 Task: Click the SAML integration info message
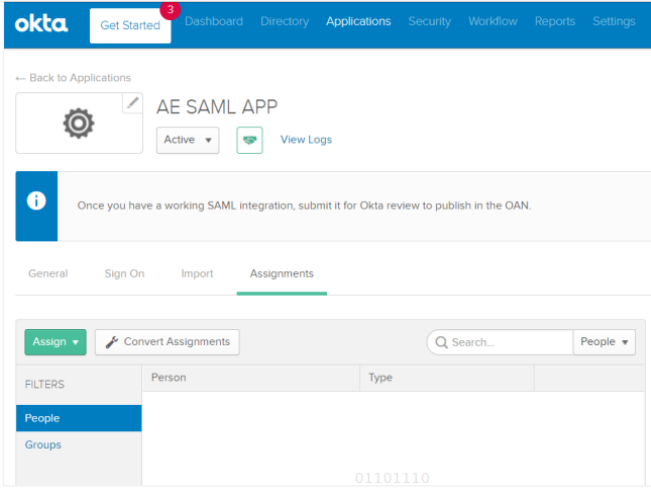304,205
